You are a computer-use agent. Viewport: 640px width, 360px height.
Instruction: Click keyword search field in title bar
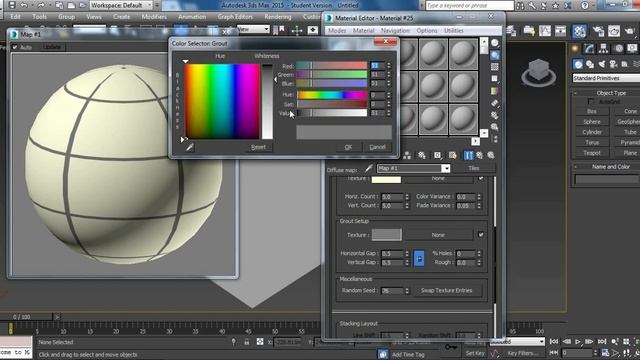click(469, 5)
